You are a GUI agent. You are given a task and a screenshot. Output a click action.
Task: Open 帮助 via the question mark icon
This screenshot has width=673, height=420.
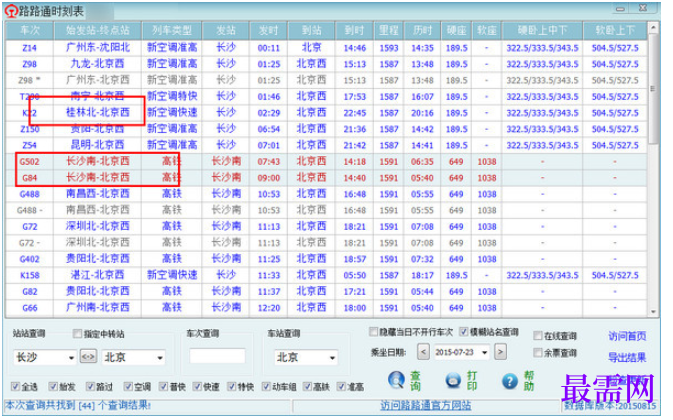[509, 381]
